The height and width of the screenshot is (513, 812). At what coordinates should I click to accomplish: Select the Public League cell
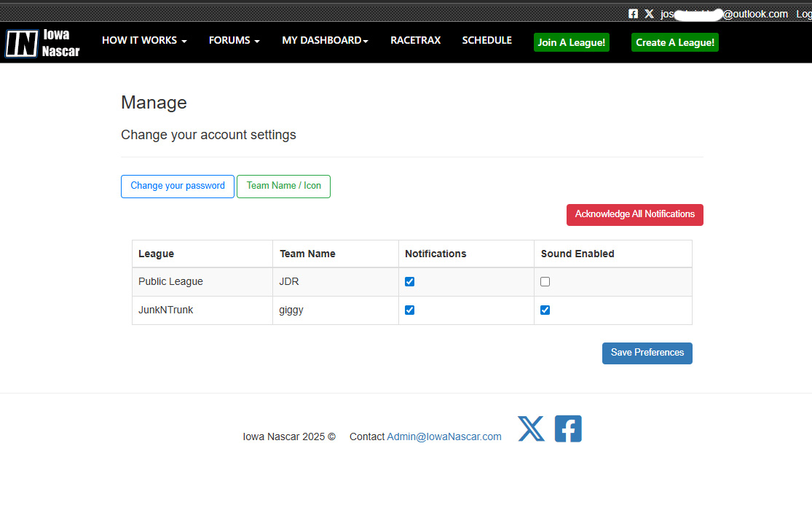tap(202, 282)
